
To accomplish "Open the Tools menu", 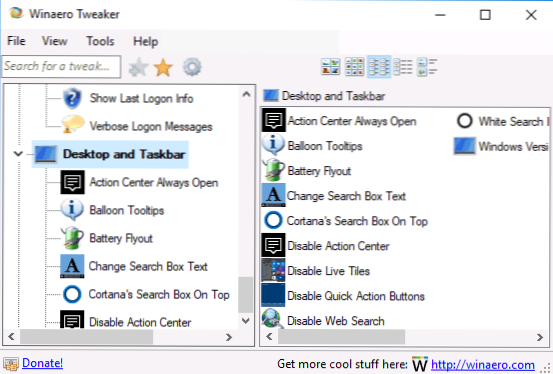I will (101, 41).
